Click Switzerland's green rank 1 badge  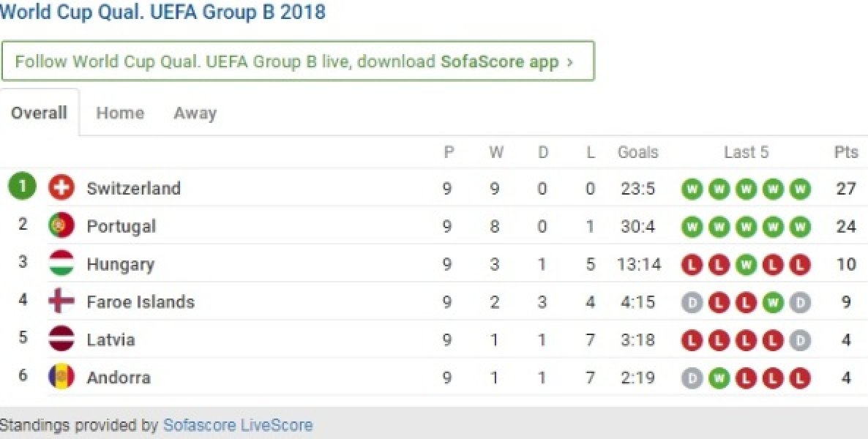pyautogui.click(x=22, y=186)
